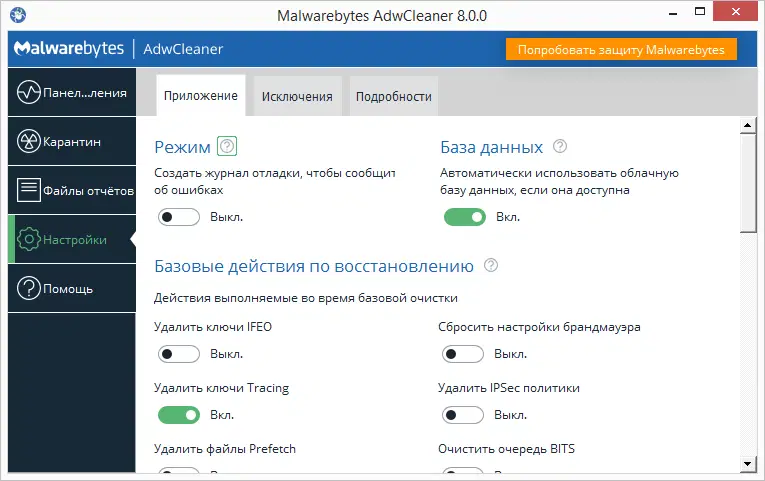Click the 'Режим' heading
The height and width of the screenshot is (481, 765).
[x=182, y=147]
